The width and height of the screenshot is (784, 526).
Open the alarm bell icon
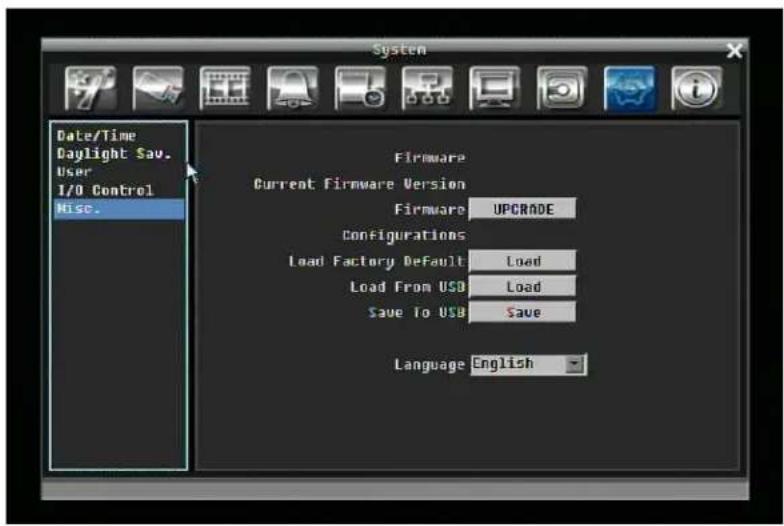[292, 88]
